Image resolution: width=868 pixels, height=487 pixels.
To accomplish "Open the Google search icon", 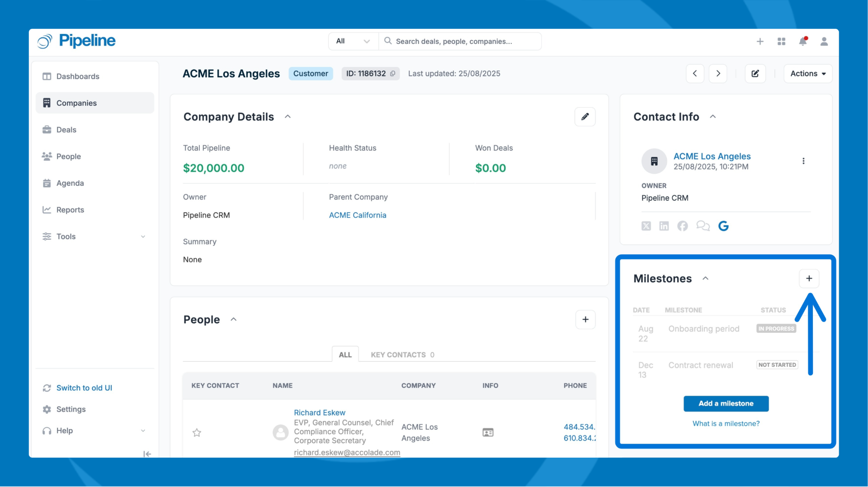I will (723, 226).
